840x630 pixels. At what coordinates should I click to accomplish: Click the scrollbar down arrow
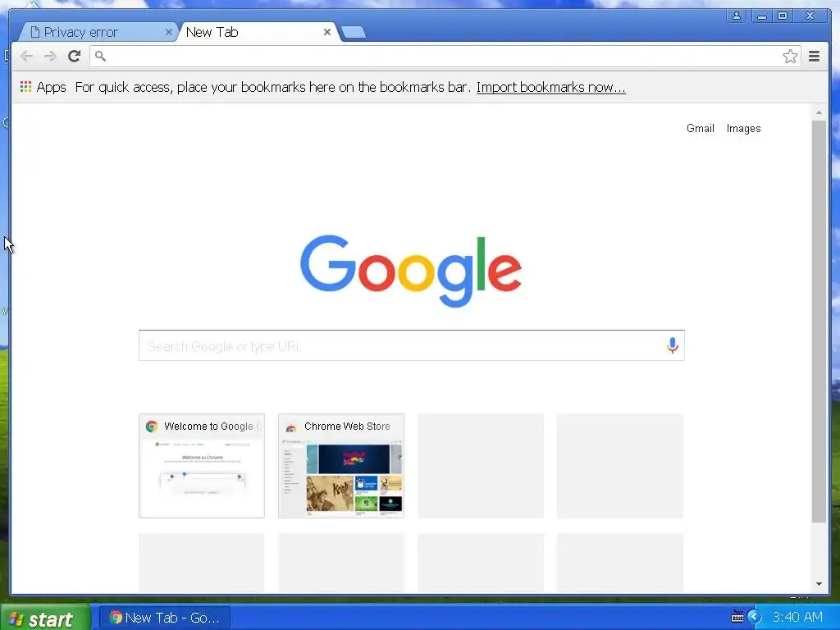tap(819, 584)
